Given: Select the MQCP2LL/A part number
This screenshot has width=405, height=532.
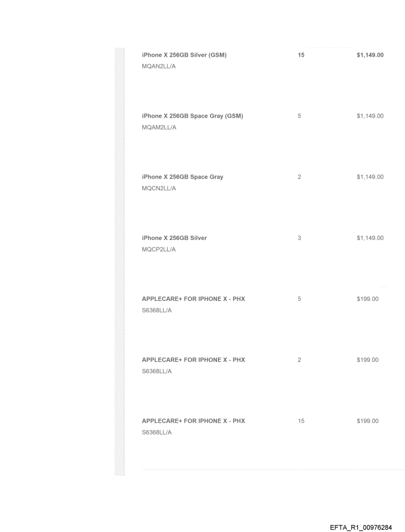Looking at the screenshot, I should [x=159, y=250].
